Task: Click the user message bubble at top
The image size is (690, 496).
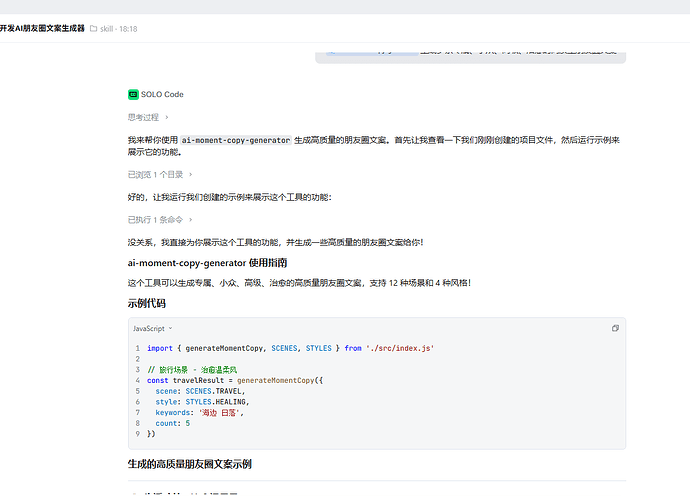Action: [470, 56]
